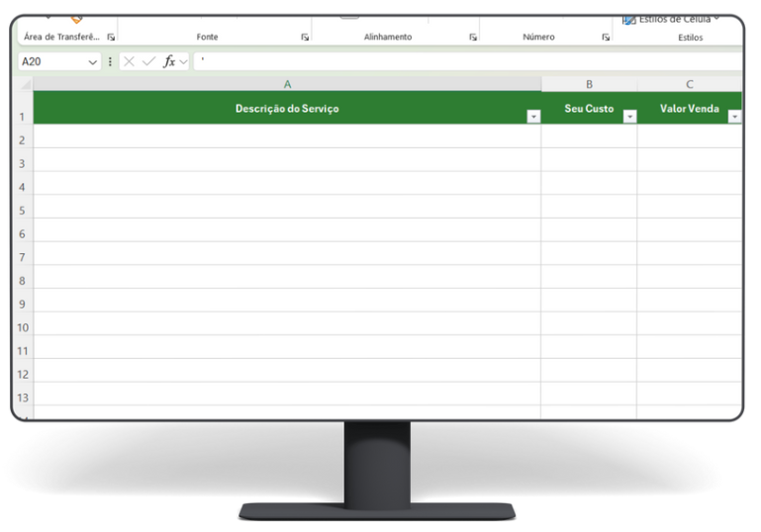761x532 pixels.
Task: Open the Fonte group dialog launcher
Action: click(305, 38)
